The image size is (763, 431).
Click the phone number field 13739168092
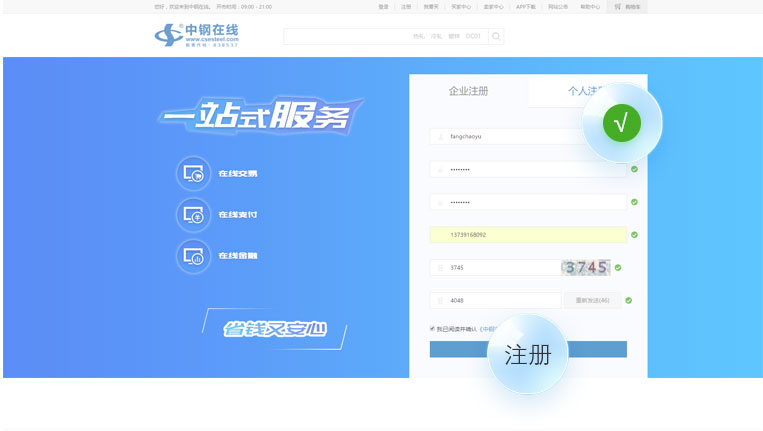tap(528, 234)
